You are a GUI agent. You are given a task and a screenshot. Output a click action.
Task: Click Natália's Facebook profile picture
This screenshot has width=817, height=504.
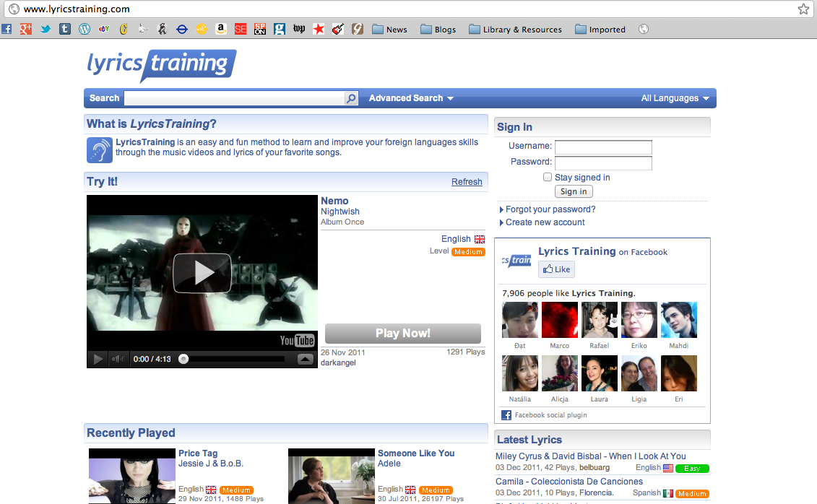pyautogui.click(x=520, y=373)
